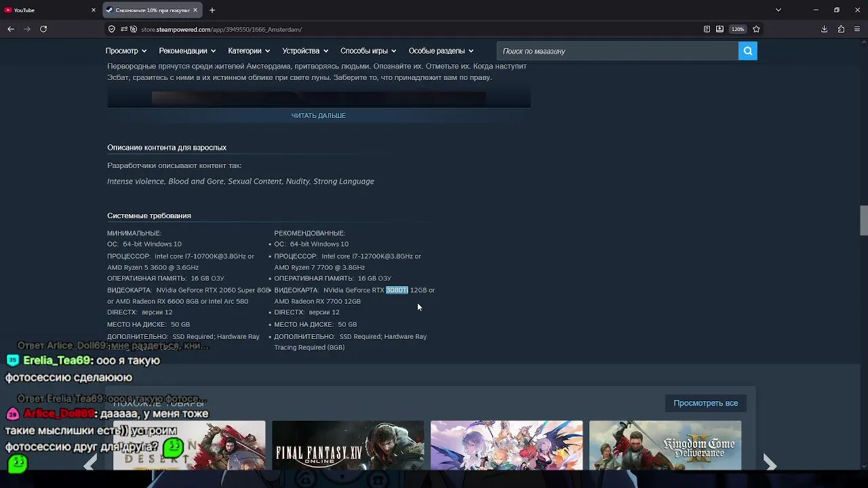The height and width of the screenshot is (488, 868).
Task: Click the browser address bar URL
Action: 221,29
